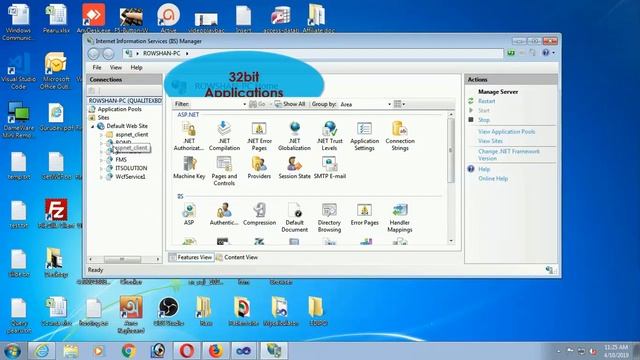Open .NET Compilation feature
Screen dimensions: 640x360
click(224, 136)
